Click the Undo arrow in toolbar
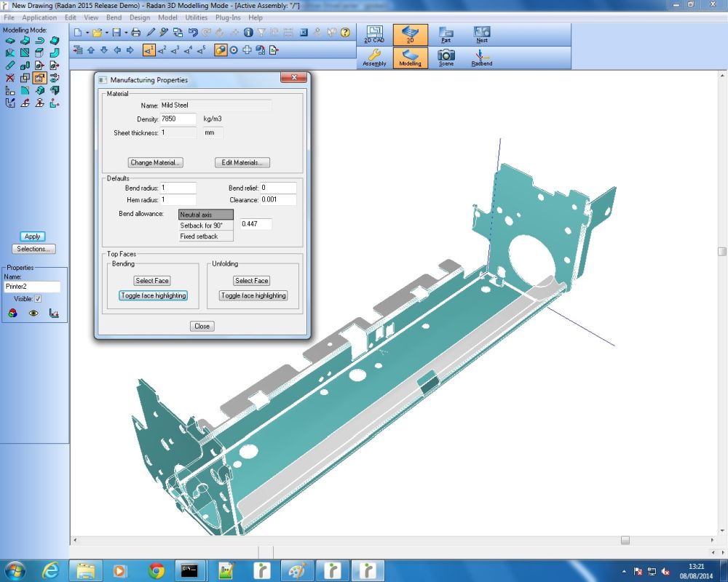This screenshot has height=582, width=728. coord(193,33)
